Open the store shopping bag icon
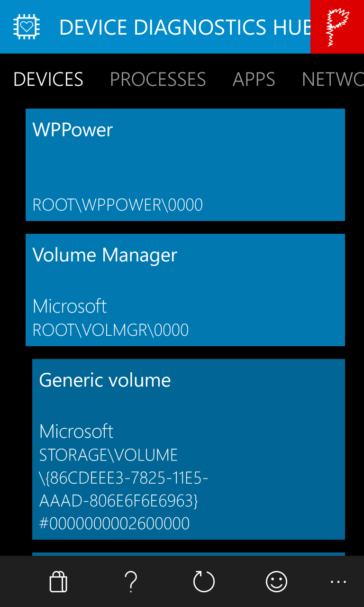 [x=58, y=581]
